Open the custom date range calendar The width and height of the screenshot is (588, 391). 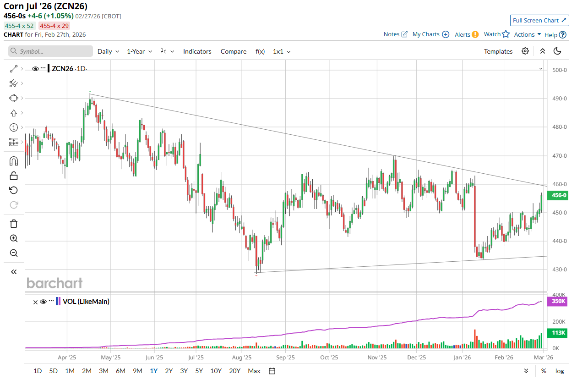pyautogui.click(x=272, y=371)
